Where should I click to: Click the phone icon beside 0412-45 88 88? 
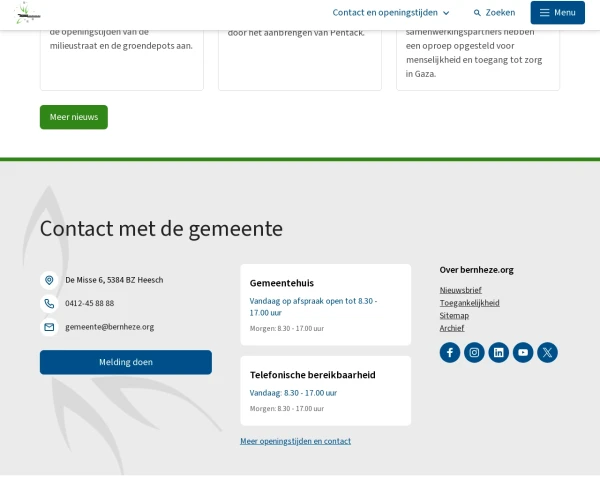coord(49,304)
